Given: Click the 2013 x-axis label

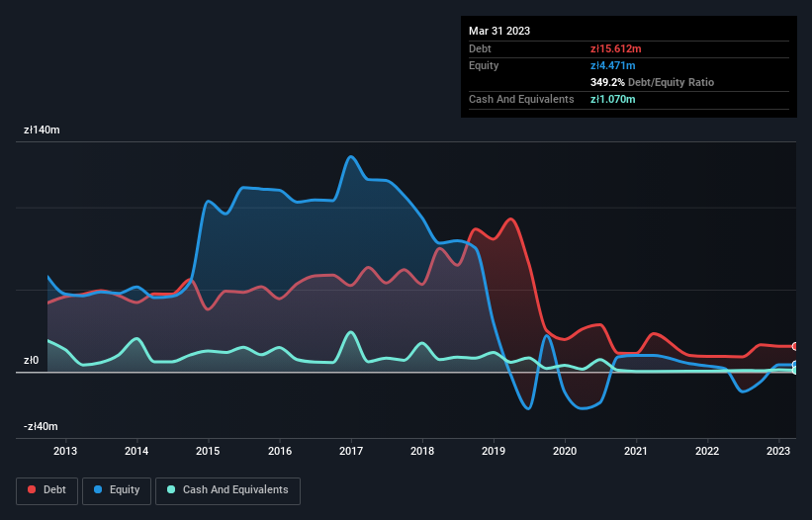Looking at the screenshot, I should tap(65, 451).
